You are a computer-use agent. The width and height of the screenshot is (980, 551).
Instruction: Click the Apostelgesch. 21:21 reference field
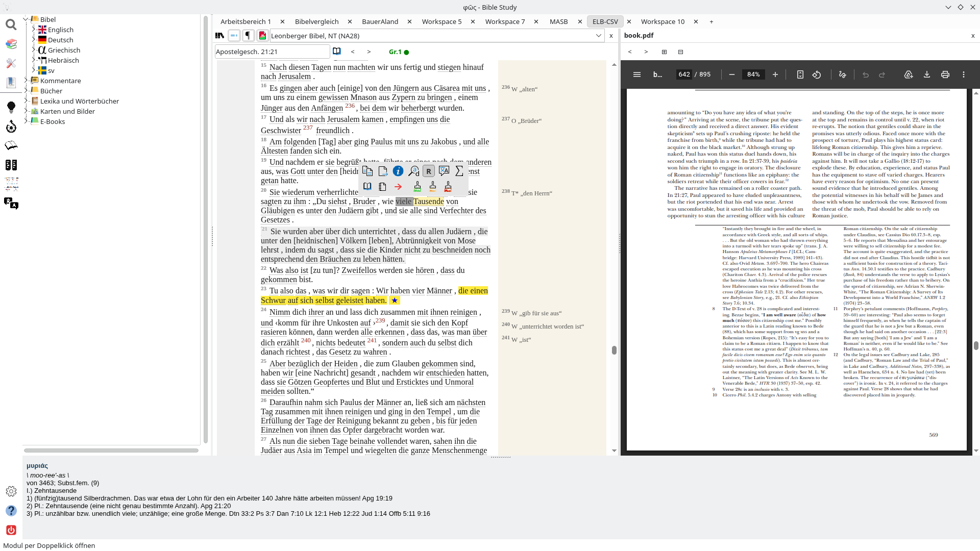(x=272, y=52)
